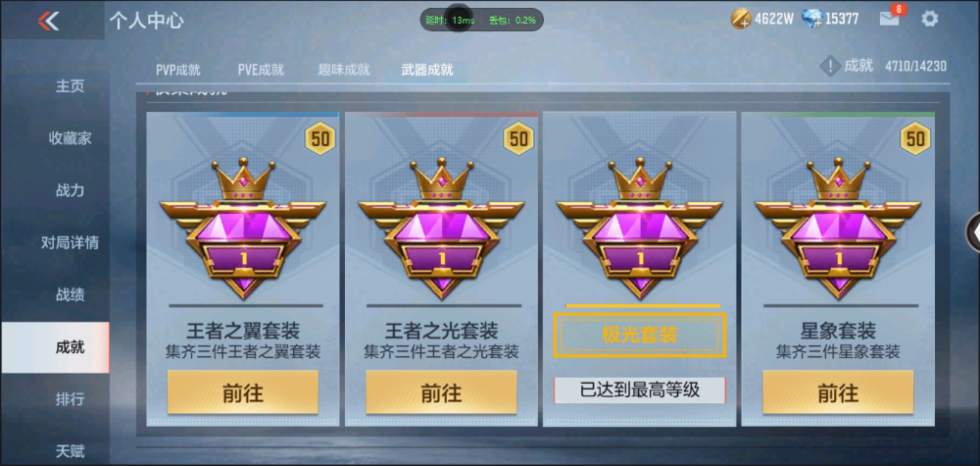The width and height of the screenshot is (980, 466).
Task: Switch to the PVP成就 tab
Action: click(178, 70)
